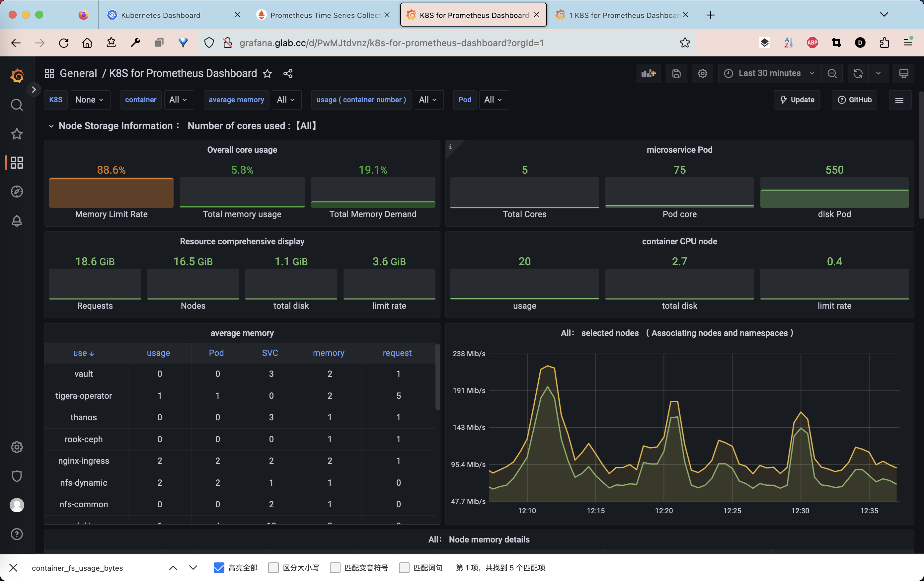Viewport: 924px width, 581px height.
Task: Click Memory Limit Rate 88.6% bar gauge
Action: click(111, 193)
